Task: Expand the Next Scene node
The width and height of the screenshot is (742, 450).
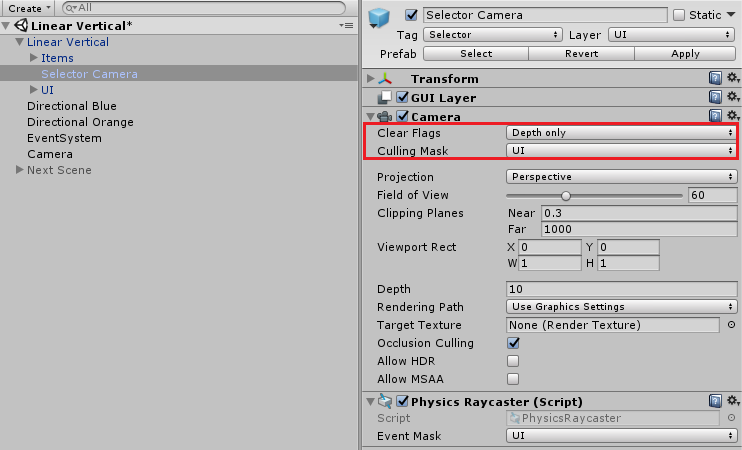Action: [19, 169]
